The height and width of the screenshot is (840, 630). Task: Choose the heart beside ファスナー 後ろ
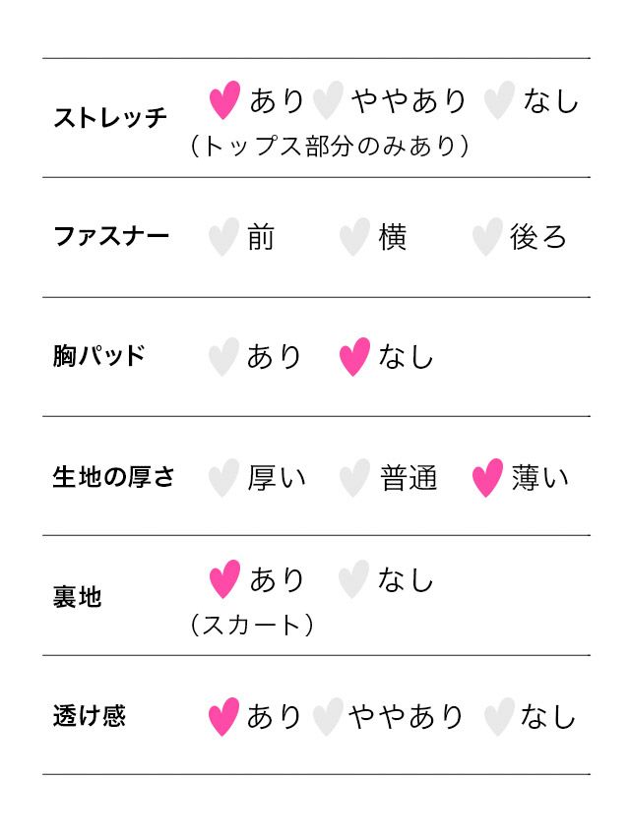click(x=486, y=237)
